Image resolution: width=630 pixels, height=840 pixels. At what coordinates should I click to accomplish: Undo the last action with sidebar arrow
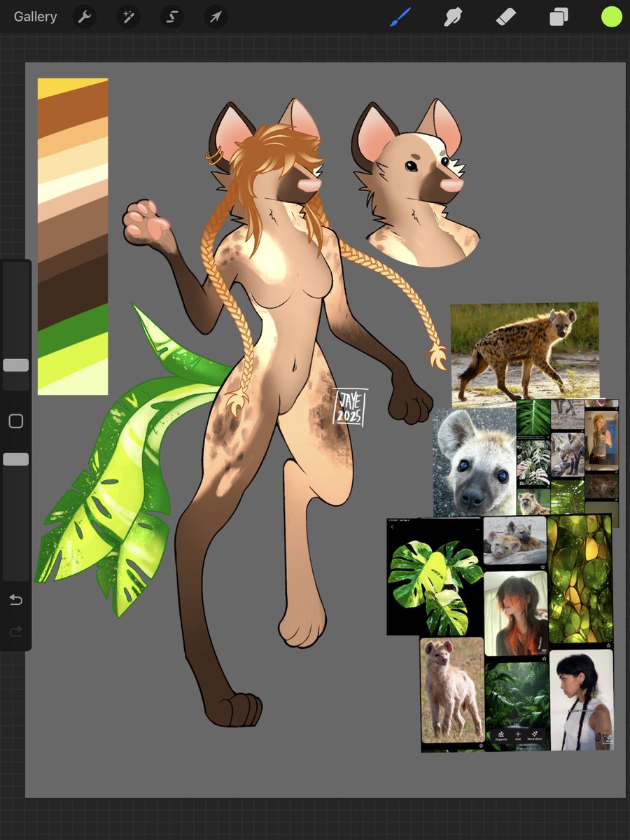click(15, 600)
